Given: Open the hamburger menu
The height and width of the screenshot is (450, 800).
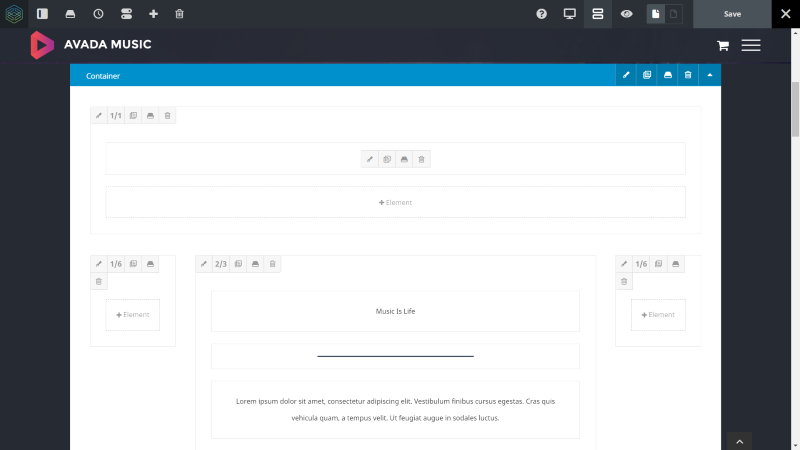Looking at the screenshot, I should click(751, 45).
